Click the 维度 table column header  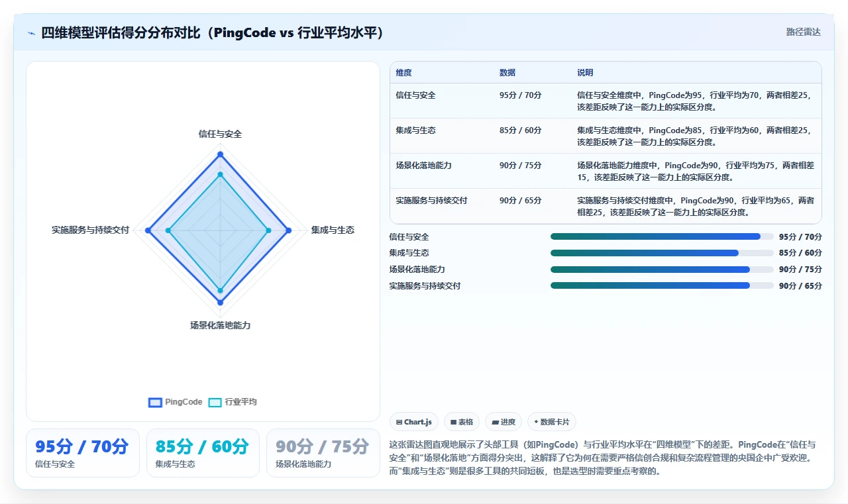point(403,73)
